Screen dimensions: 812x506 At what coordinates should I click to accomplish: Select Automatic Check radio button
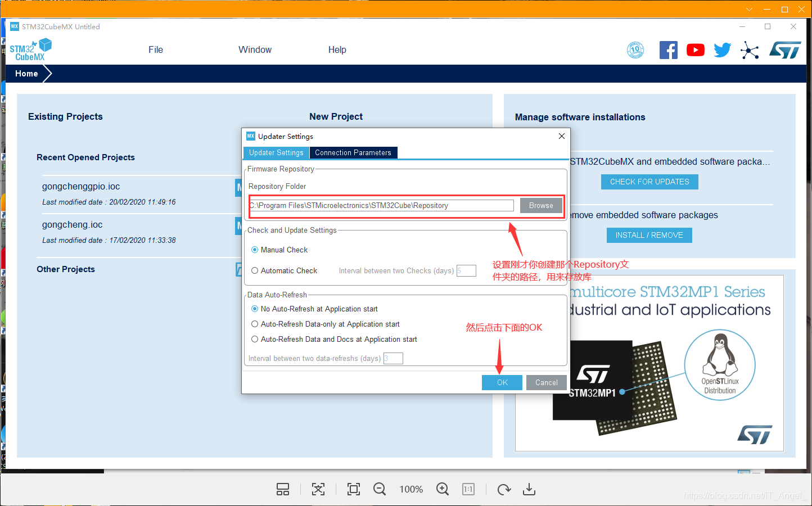[255, 270]
